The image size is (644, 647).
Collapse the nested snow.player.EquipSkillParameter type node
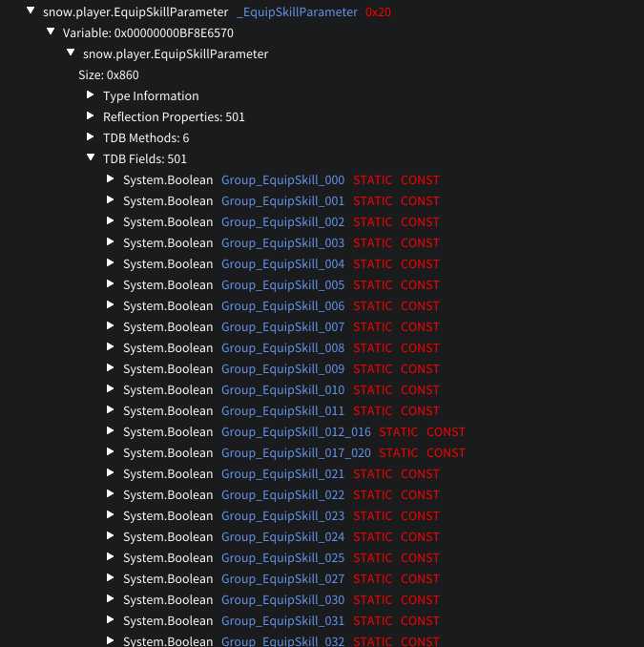[72, 52]
